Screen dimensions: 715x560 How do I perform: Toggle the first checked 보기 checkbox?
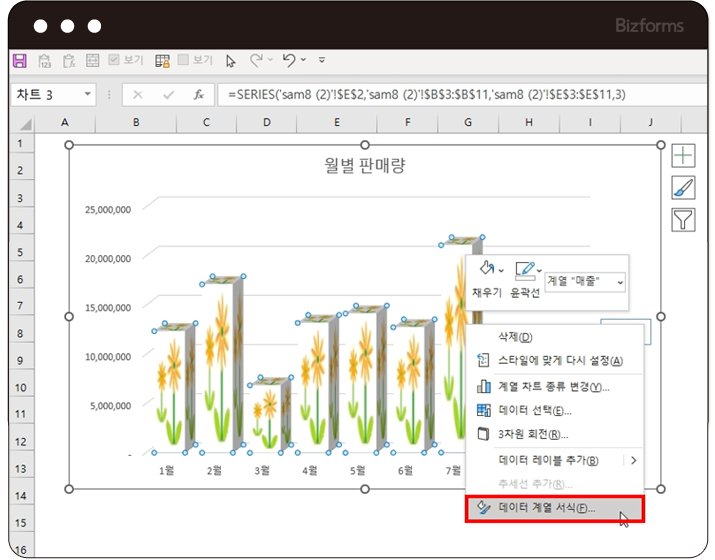(114, 61)
